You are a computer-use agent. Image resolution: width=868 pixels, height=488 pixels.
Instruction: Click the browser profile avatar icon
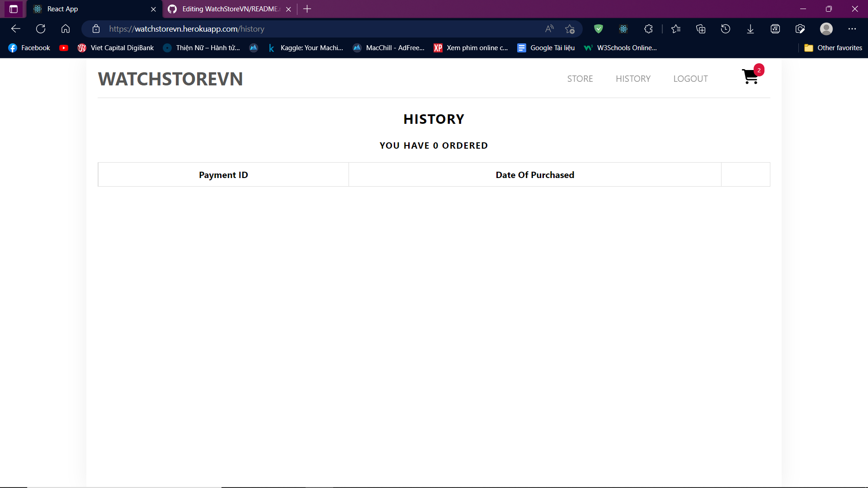pyautogui.click(x=826, y=28)
